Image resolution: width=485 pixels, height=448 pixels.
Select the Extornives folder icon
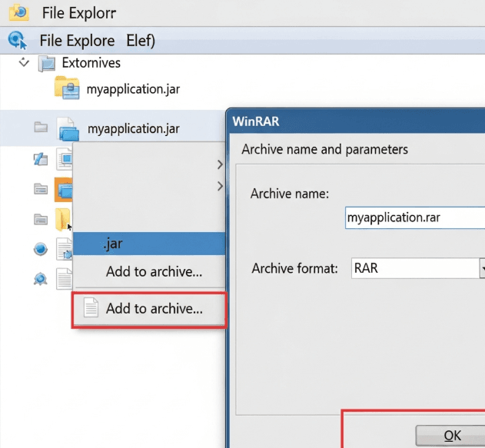(47, 63)
